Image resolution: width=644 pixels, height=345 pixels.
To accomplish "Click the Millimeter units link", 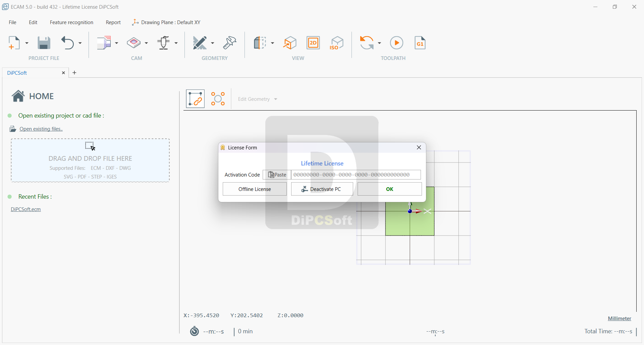I will (x=620, y=319).
